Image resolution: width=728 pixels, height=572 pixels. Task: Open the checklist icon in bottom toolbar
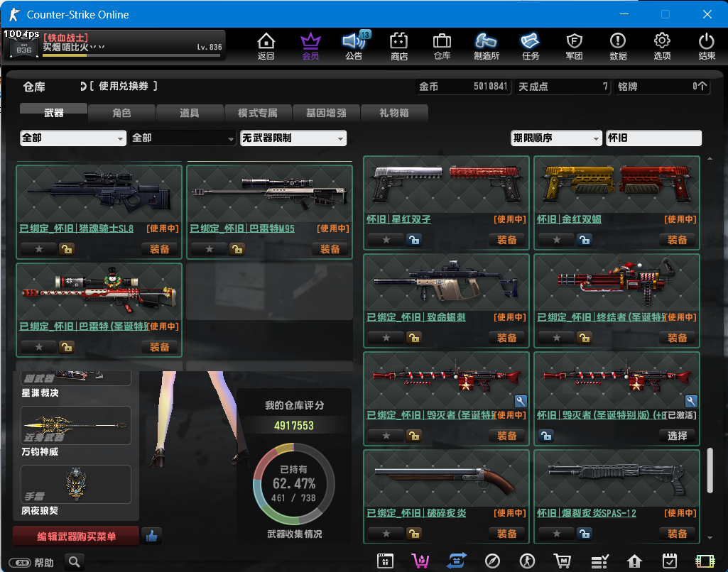pos(599,561)
